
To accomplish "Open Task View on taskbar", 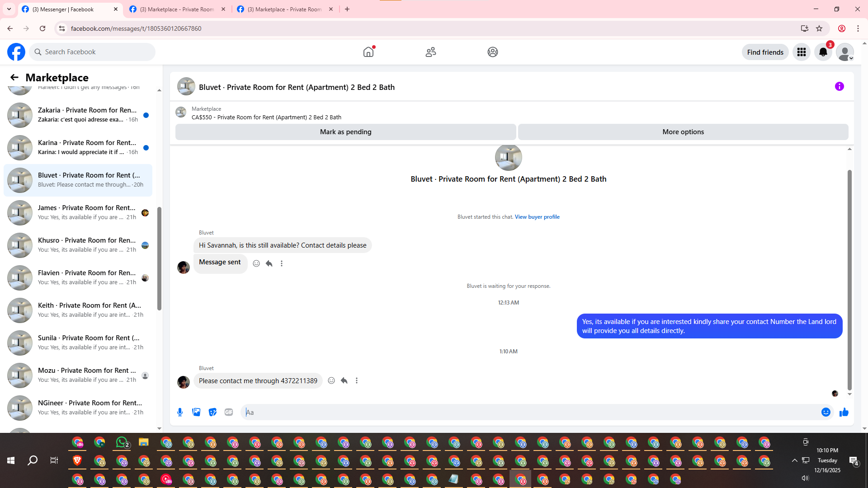I will point(54,460).
